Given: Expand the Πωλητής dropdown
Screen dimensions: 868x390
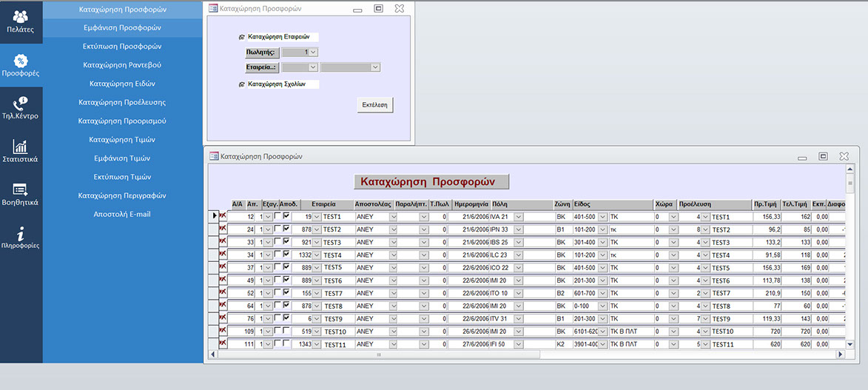Looking at the screenshot, I should [314, 52].
